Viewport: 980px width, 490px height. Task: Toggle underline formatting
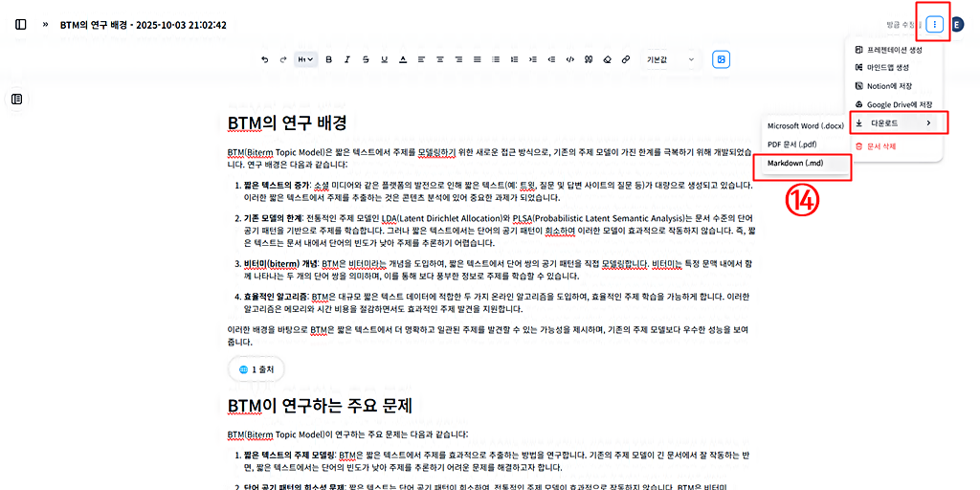point(384,59)
